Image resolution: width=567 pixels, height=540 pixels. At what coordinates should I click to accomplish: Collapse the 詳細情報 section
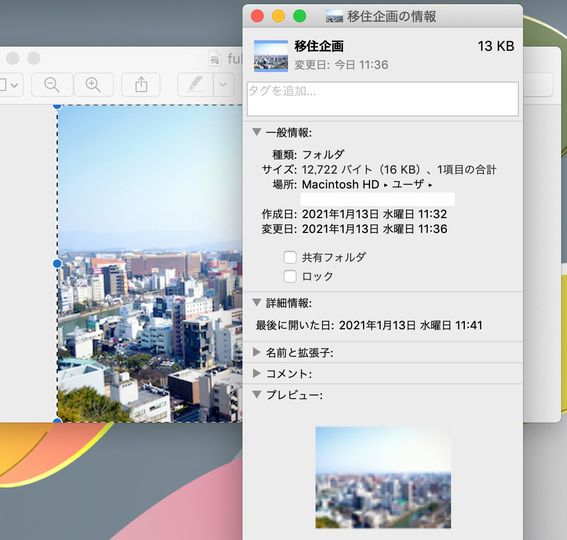click(x=257, y=302)
